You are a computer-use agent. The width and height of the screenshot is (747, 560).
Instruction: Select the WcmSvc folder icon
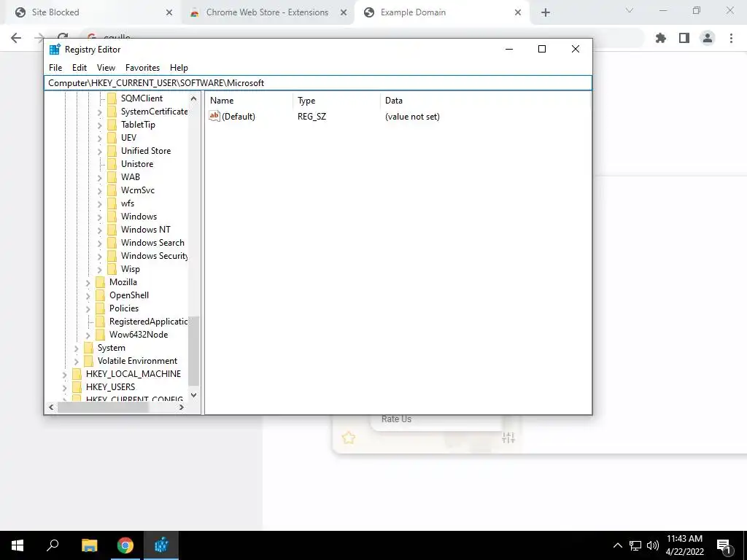(x=112, y=190)
